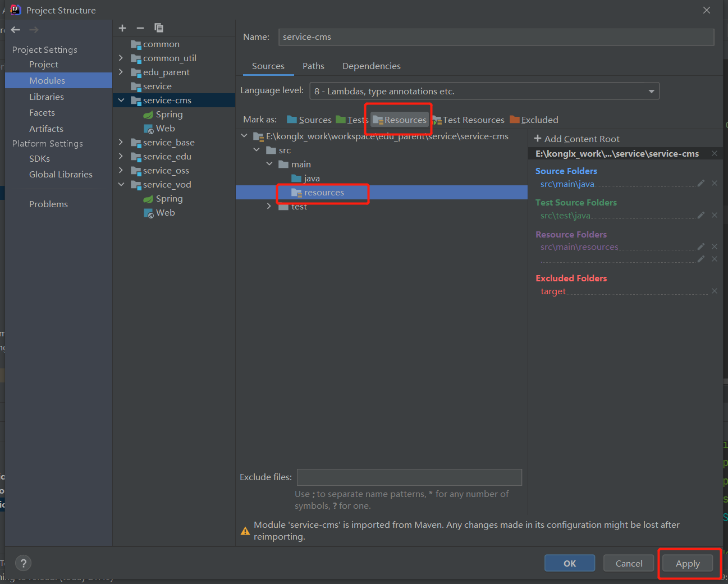Click the back navigation arrow icon
Viewport: 728px width, 584px height.
coord(15,30)
